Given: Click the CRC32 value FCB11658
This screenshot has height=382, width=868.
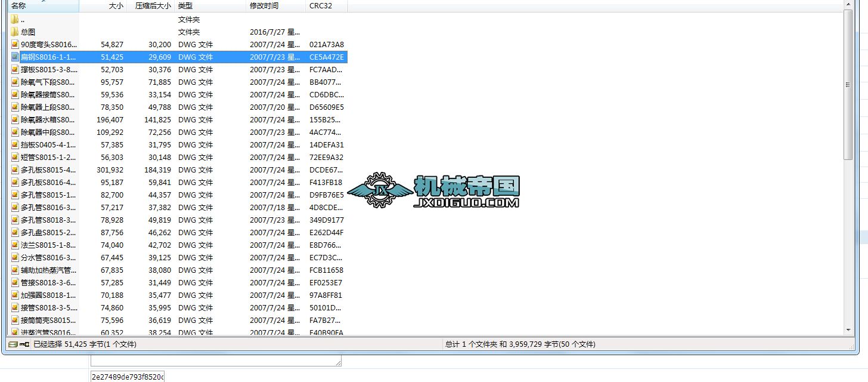Looking at the screenshot, I should (327, 270).
